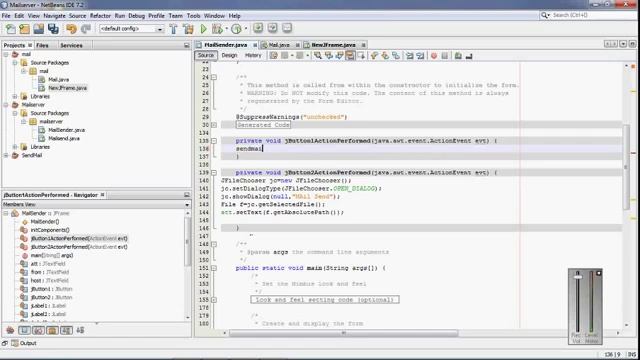Click the Profile Project clock icon

[x=236, y=29]
